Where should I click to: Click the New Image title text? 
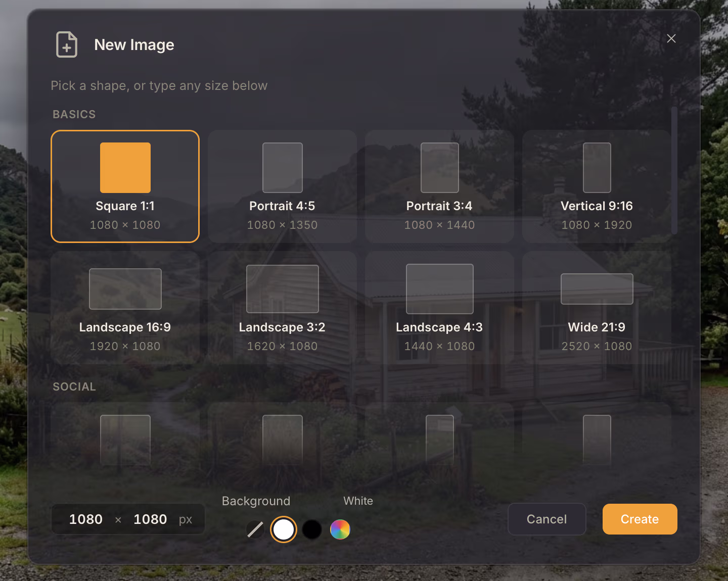point(134,45)
